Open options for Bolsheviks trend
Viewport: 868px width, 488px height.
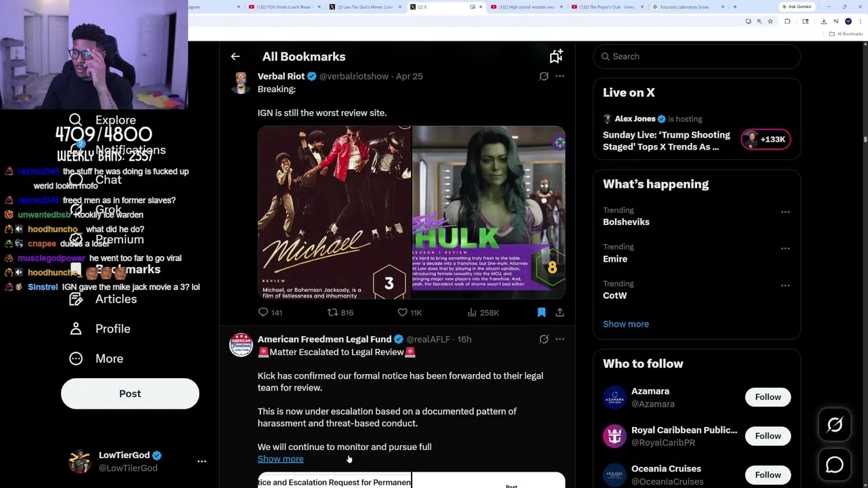(x=785, y=212)
